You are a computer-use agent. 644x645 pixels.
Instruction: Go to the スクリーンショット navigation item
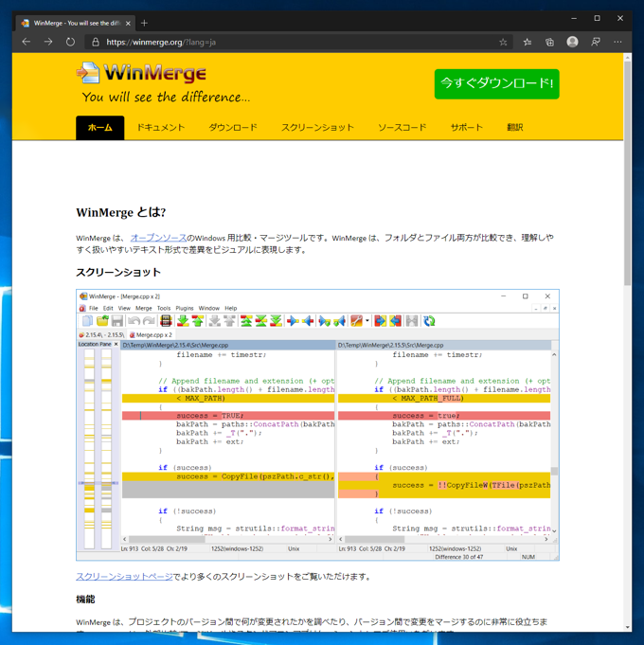(317, 128)
